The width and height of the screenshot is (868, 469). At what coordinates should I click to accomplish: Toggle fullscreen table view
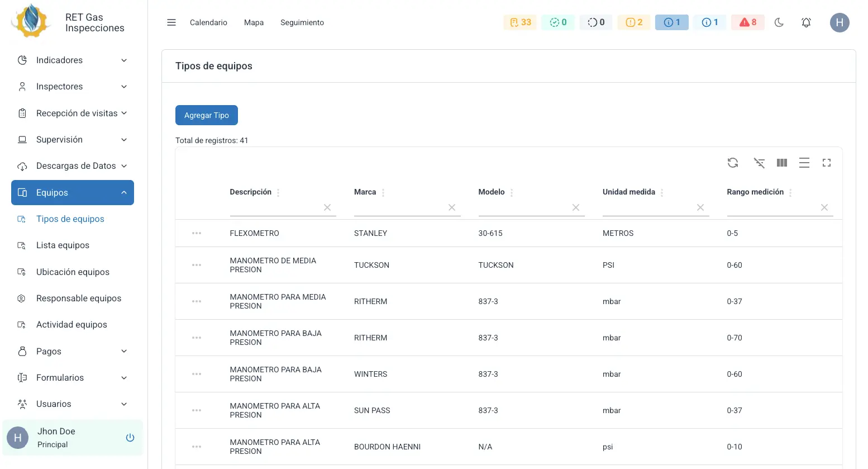pyautogui.click(x=827, y=163)
